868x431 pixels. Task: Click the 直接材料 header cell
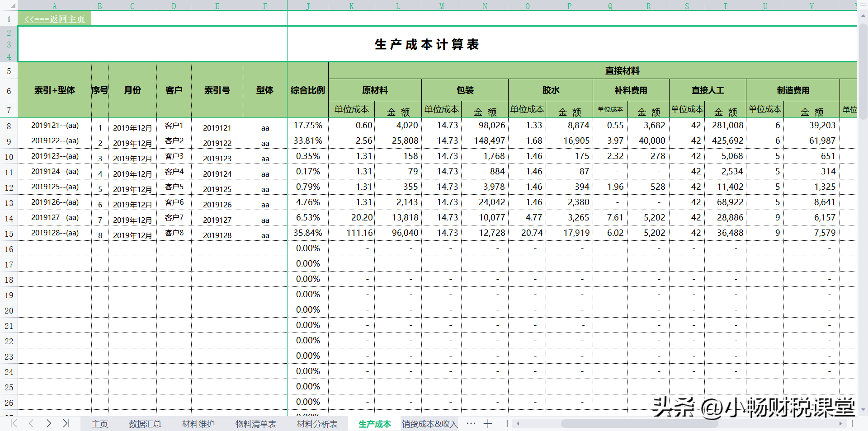pyautogui.click(x=622, y=71)
